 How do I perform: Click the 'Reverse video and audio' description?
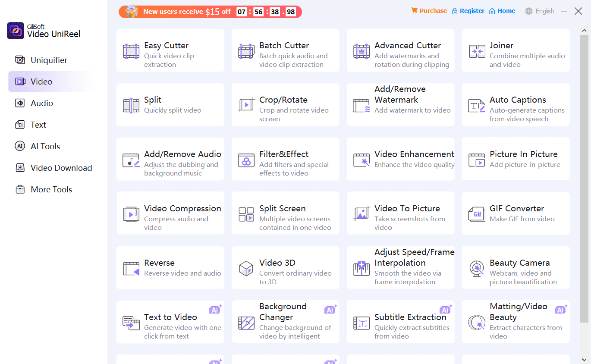coord(182,273)
